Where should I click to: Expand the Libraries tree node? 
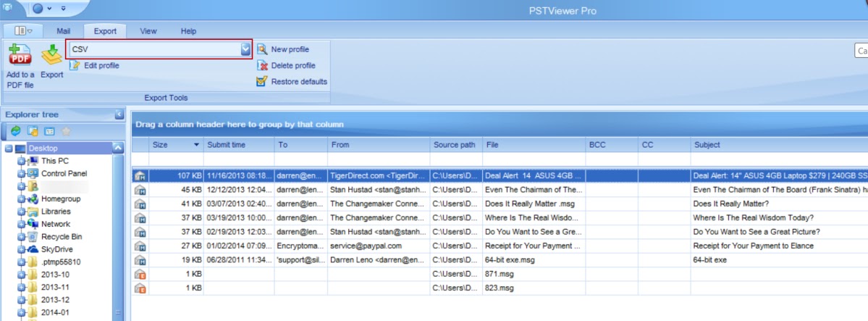coord(22,212)
